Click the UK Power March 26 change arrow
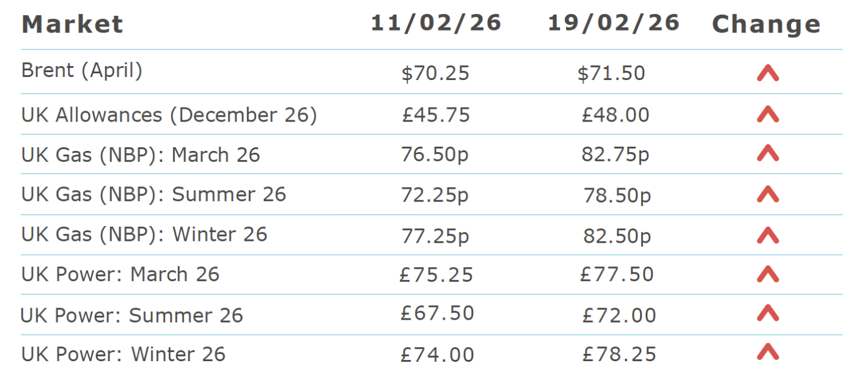The height and width of the screenshot is (385, 868). 768,274
